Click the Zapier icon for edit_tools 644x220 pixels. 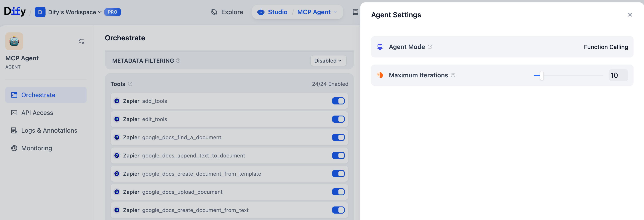coord(117,119)
